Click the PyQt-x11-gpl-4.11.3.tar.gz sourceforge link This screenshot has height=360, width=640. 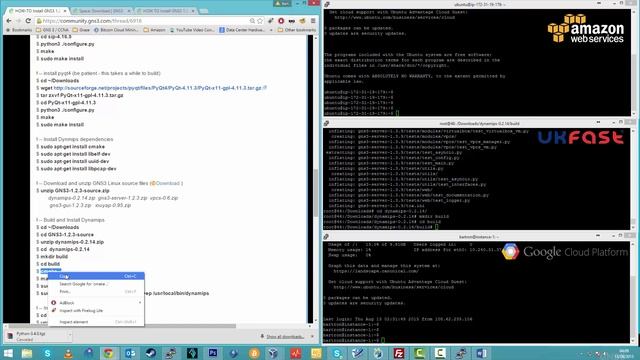158,88
